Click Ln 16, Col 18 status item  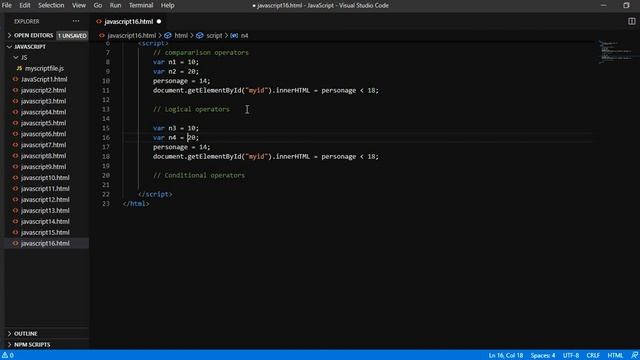pos(505,355)
